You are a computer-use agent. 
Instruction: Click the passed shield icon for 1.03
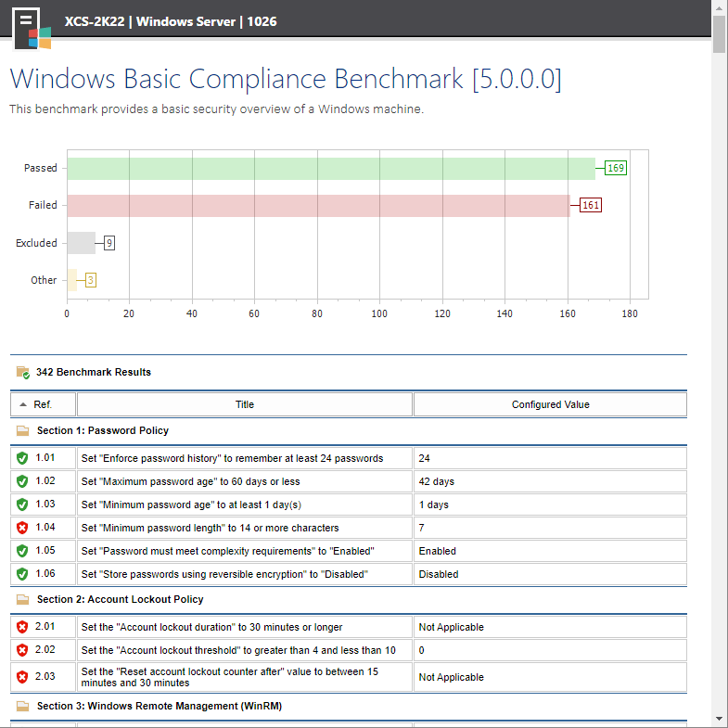[22, 504]
